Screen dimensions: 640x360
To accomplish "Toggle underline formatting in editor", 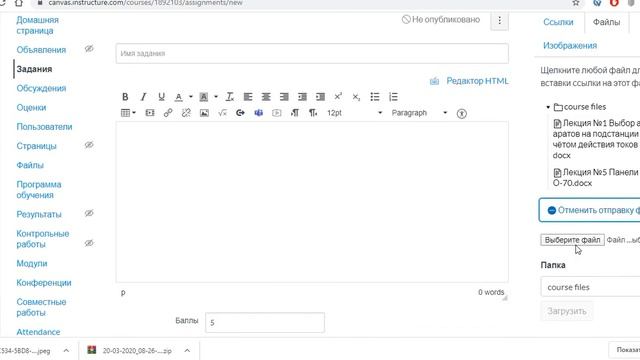I will click(161, 97).
